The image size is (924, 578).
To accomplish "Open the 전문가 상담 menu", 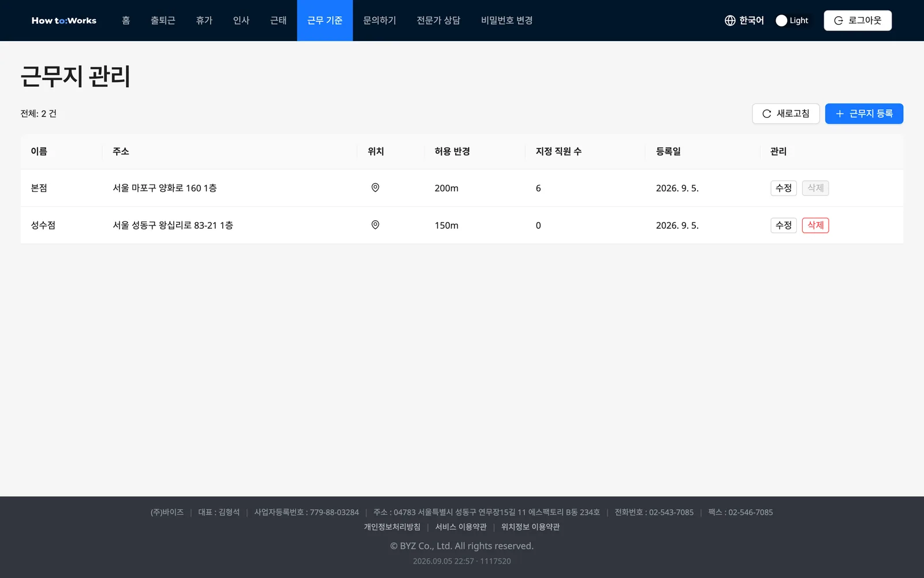I will coord(439,20).
